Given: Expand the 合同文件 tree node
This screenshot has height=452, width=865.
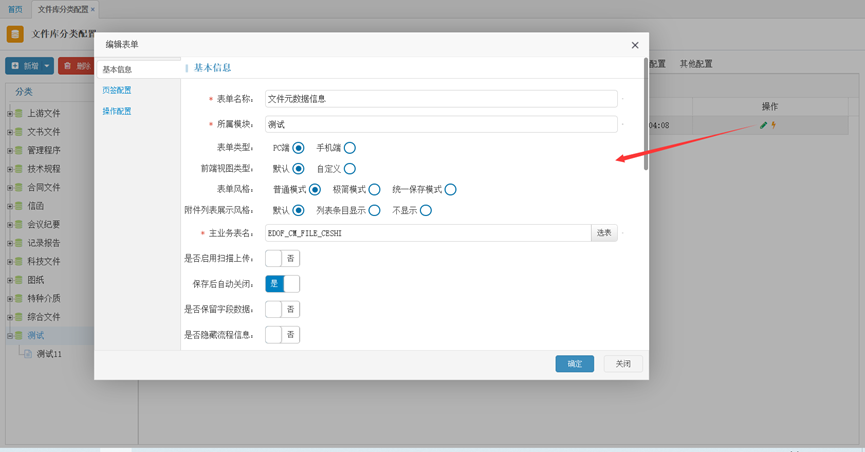Looking at the screenshot, I should click(9, 188).
